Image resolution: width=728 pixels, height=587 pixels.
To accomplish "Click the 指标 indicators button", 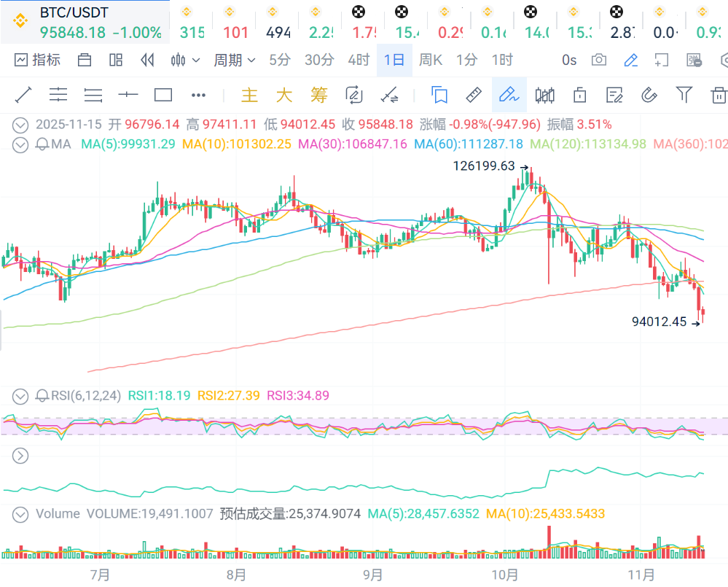I will click(37, 60).
